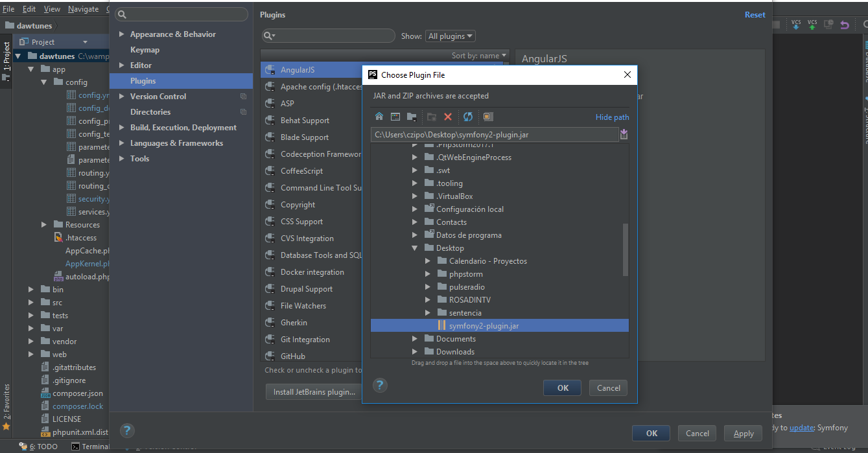Viewport: 868px width, 453px height.
Task: Click AngularJS plugin icon
Action: [x=270, y=69]
